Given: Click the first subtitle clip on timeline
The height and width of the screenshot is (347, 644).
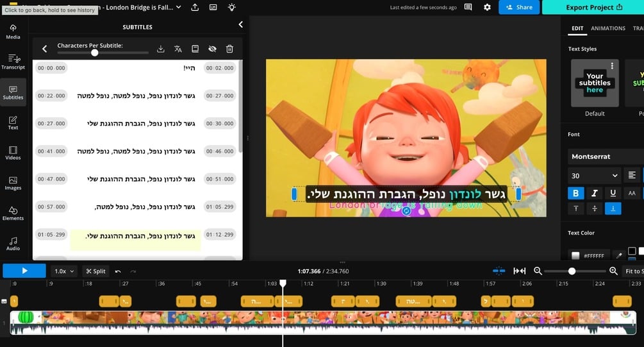Looking at the screenshot, I should (14, 301).
